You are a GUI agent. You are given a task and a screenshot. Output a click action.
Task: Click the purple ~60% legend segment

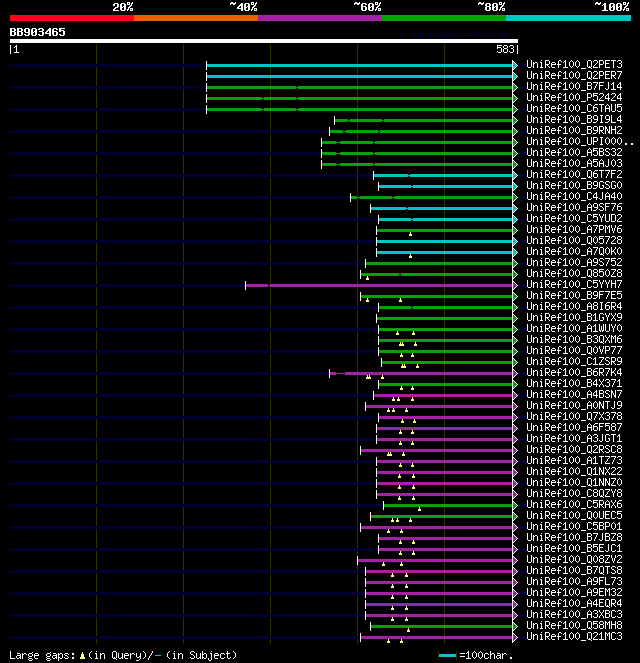(320, 18)
